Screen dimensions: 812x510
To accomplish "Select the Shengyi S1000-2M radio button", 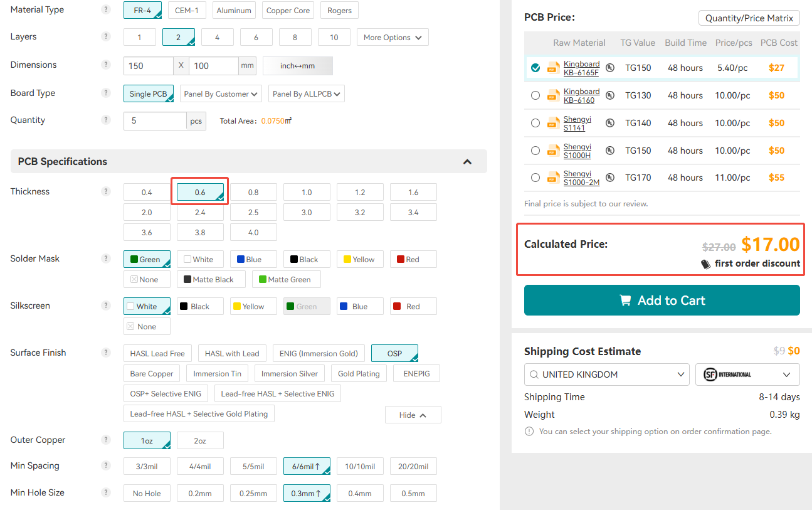I will pyautogui.click(x=535, y=178).
